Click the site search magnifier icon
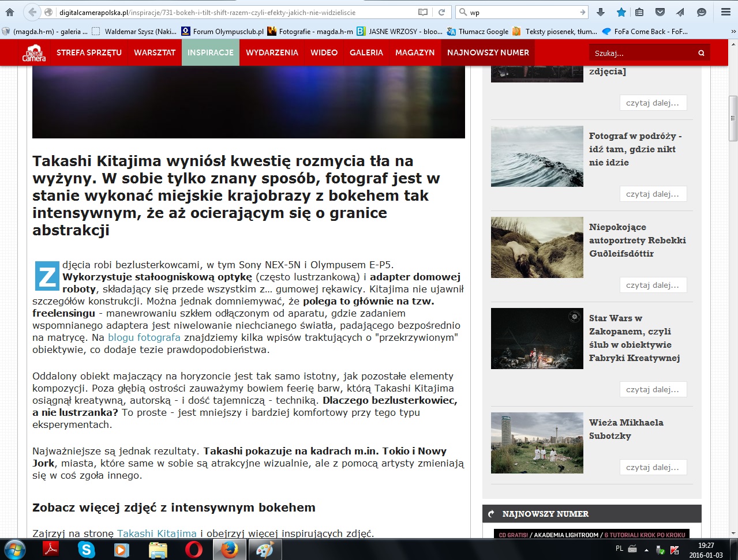738x560 pixels. [701, 53]
